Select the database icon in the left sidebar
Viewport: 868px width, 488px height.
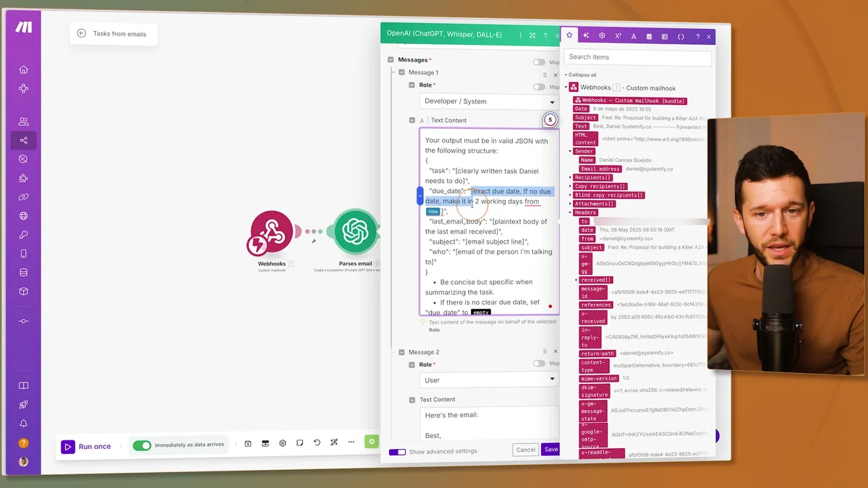22,270
